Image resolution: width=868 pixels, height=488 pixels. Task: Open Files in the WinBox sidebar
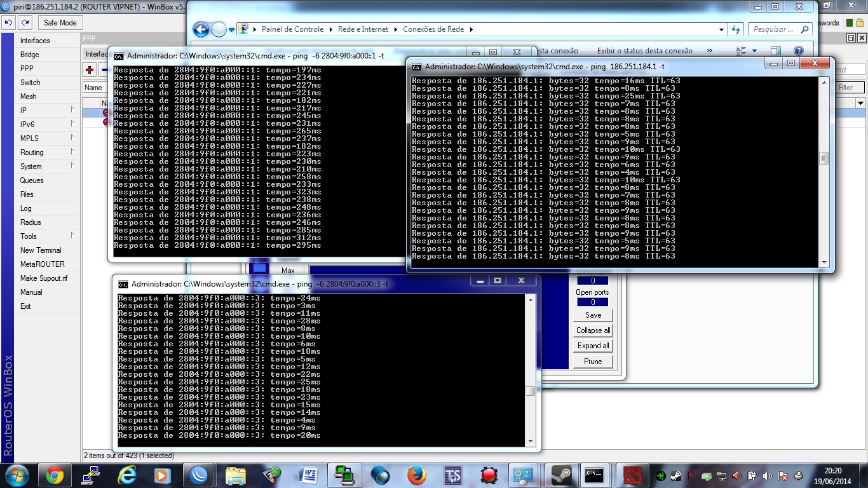pyautogui.click(x=27, y=194)
